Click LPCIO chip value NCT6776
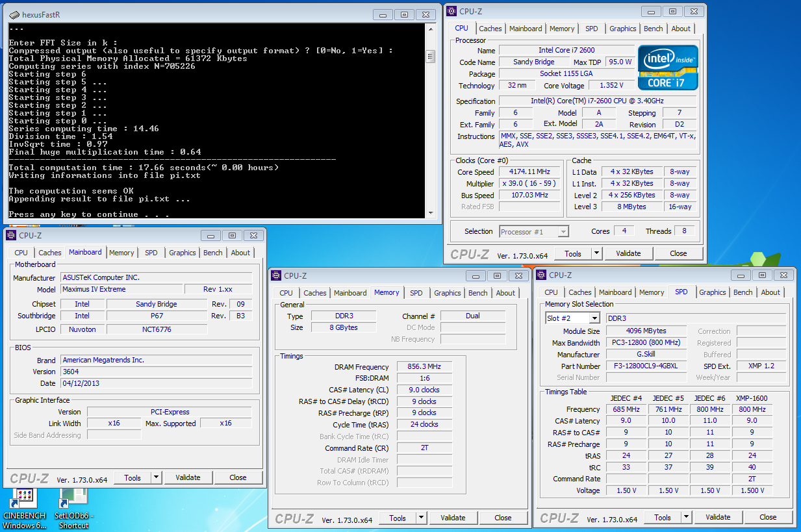 (157, 329)
